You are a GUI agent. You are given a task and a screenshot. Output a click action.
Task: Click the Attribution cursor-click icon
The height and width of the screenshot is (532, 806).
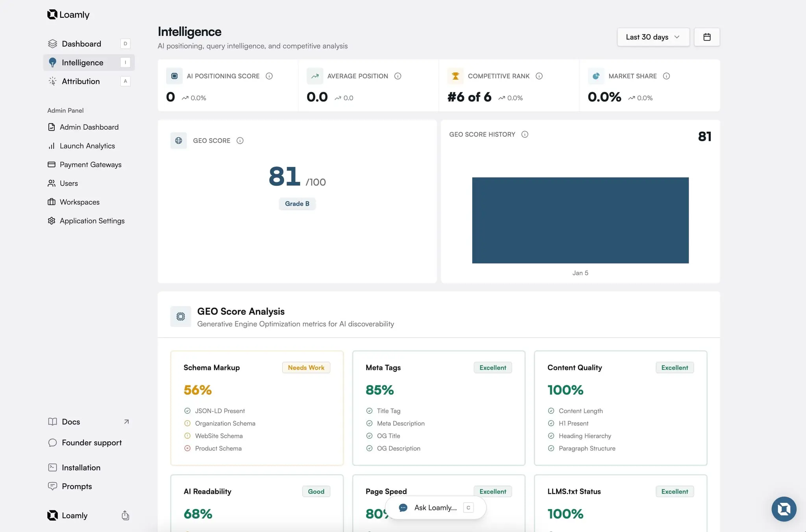pyautogui.click(x=52, y=81)
